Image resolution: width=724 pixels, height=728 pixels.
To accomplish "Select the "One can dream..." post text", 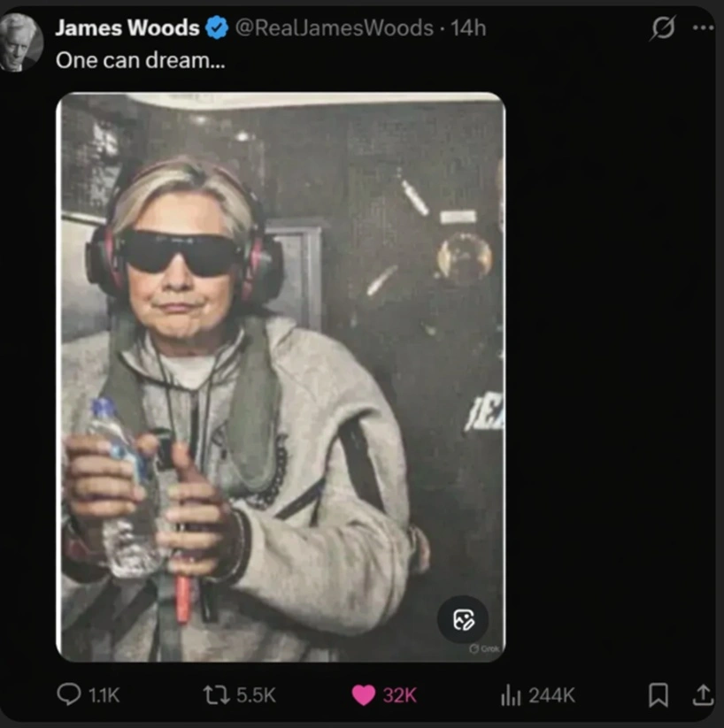I will pyautogui.click(x=141, y=60).
